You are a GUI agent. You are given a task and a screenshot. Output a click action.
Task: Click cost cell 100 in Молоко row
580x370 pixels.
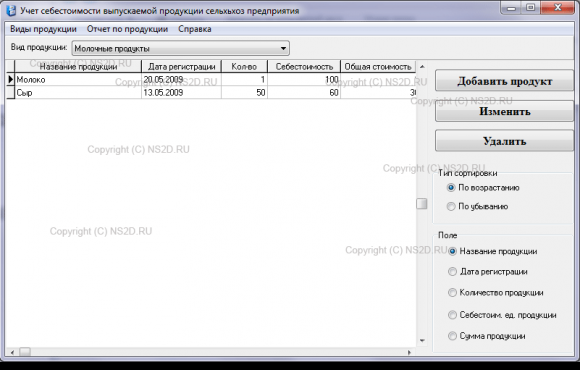click(x=304, y=80)
